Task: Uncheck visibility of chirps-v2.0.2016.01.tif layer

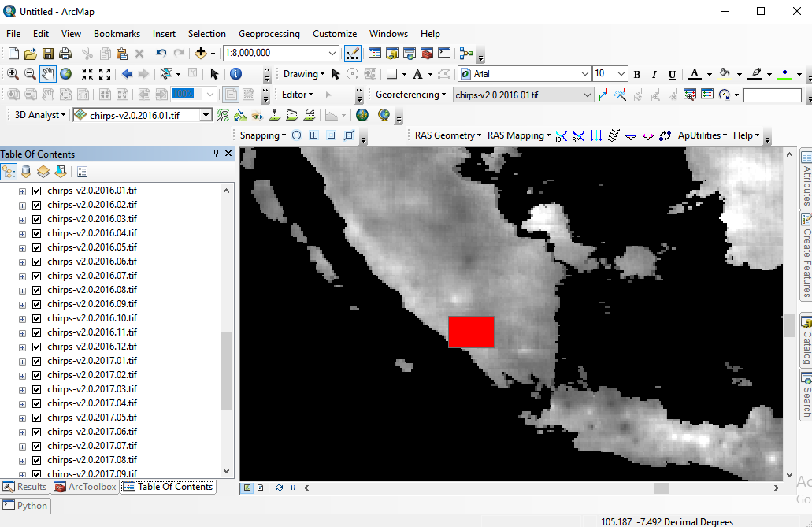Action: coord(36,190)
